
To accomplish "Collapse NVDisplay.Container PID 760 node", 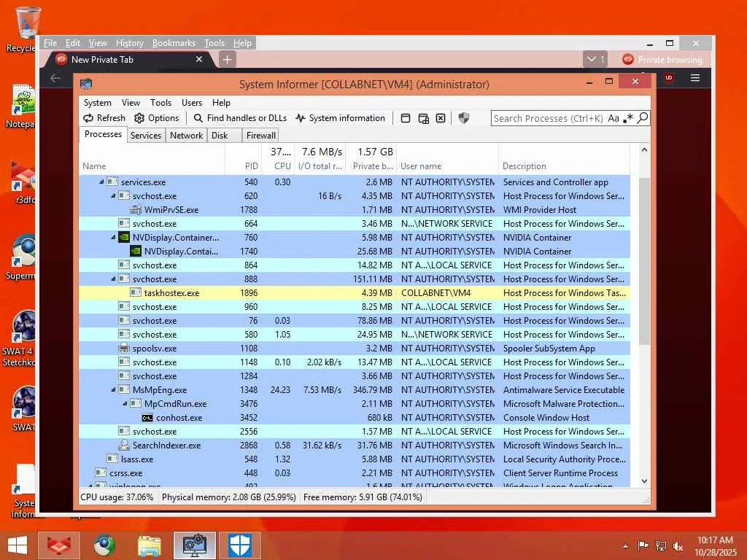I will (113, 237).
